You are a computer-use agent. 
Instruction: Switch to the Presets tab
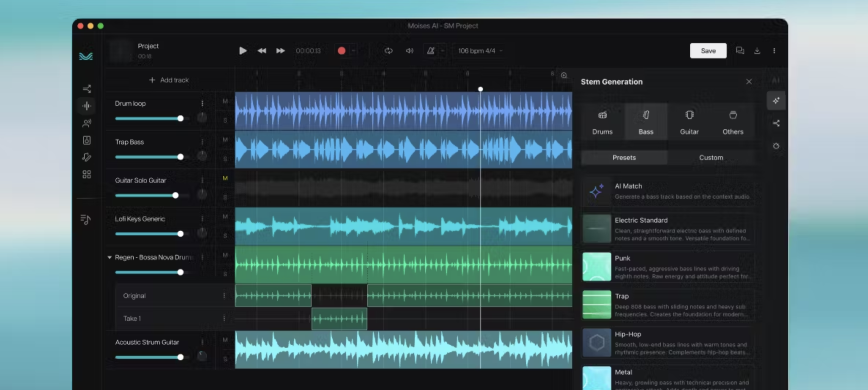[x=624, y=157]
